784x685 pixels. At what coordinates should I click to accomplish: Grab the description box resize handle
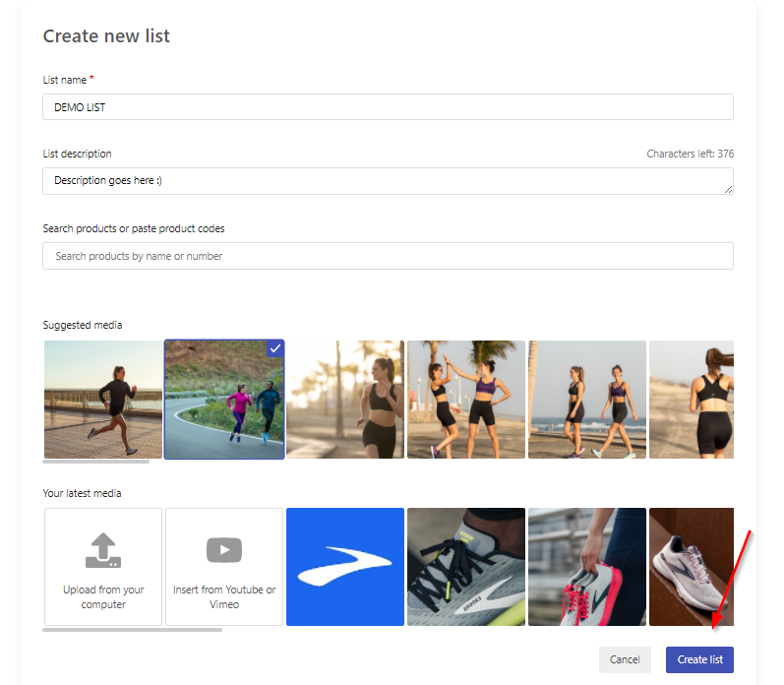729,190
